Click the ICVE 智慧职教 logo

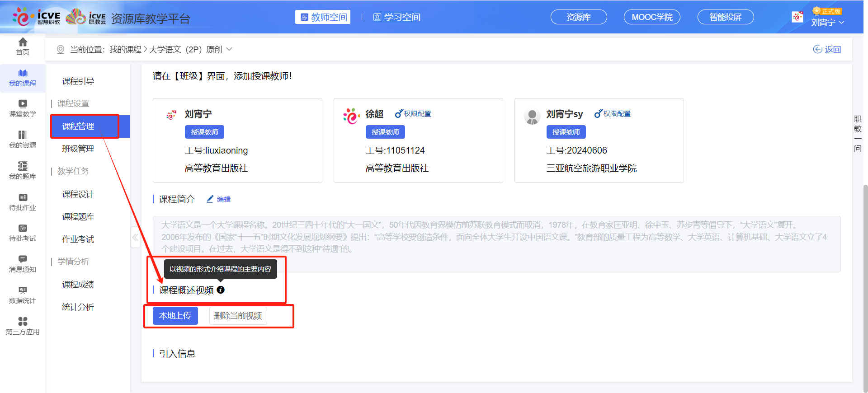point(37,17)
